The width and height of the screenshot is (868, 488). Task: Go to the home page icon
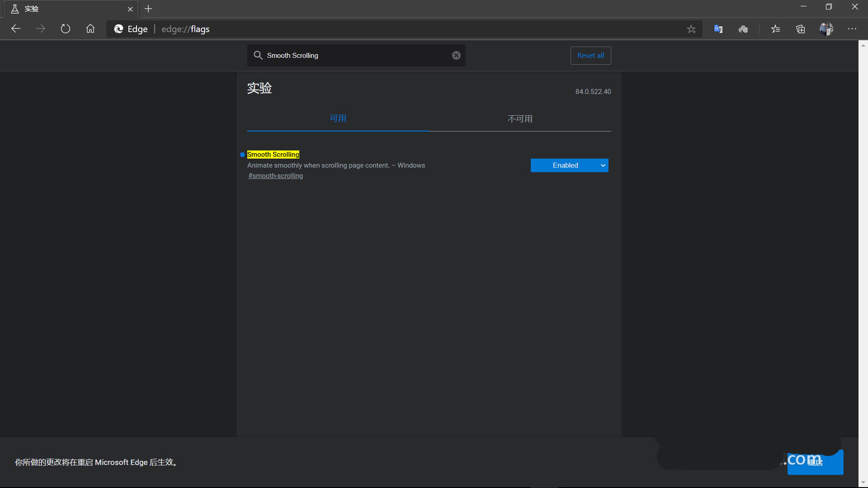pos(90,29)
